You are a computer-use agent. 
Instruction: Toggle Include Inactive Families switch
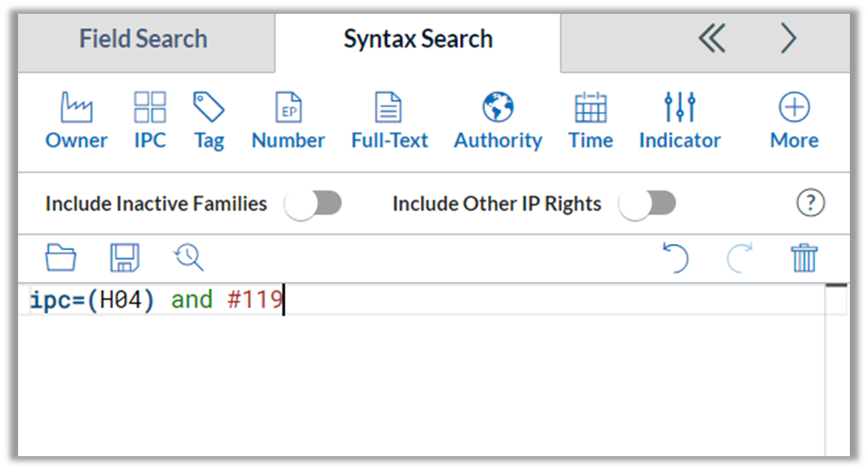click(x=313, y=204)
